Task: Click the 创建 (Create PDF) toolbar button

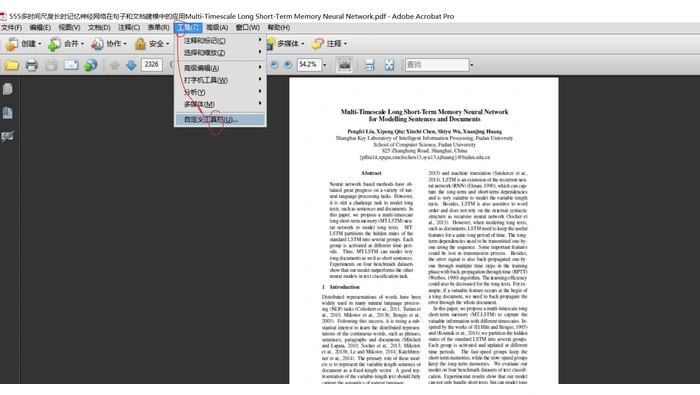Action: point(23,44)
